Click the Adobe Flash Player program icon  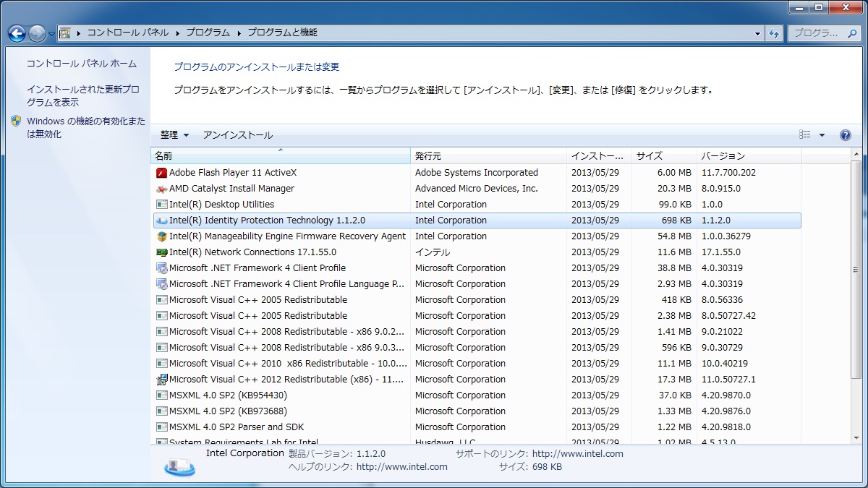[161, 173]
